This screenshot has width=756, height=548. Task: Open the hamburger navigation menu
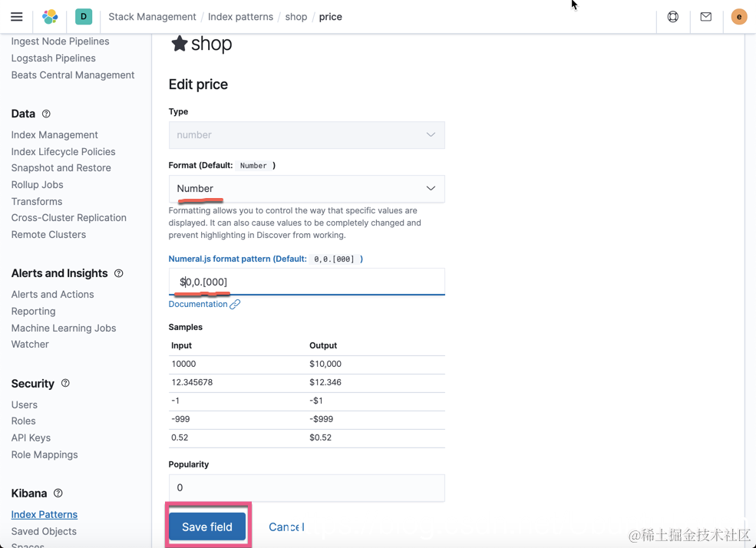17,17
